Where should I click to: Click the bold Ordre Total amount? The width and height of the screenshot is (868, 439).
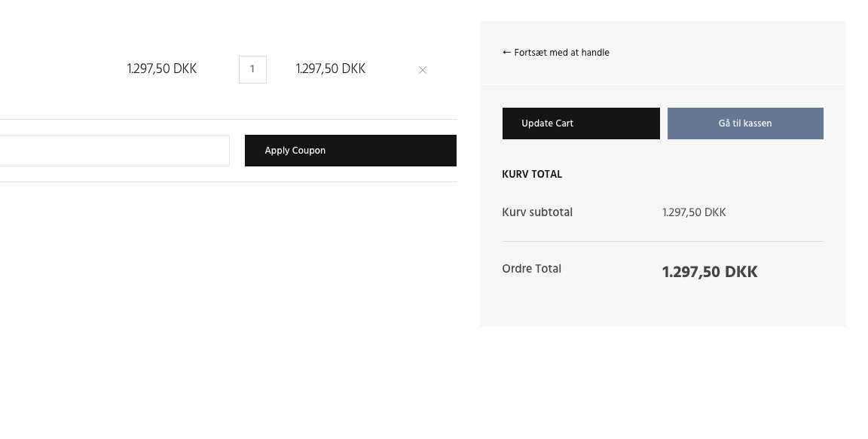[x=710, y=272]
